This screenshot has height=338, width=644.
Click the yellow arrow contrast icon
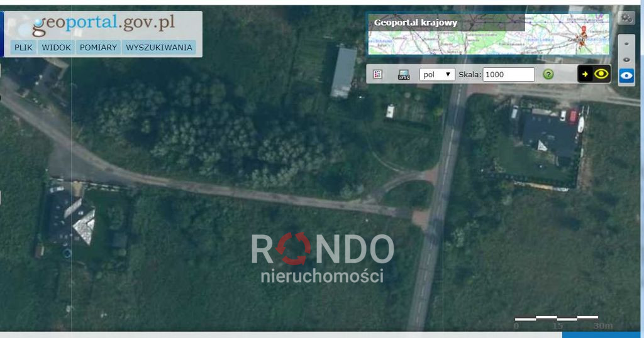click(x=585, y=74)
